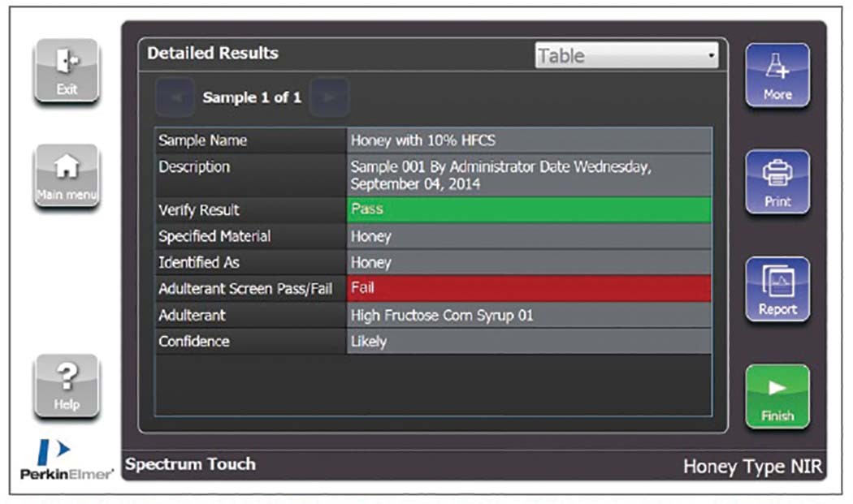
Task: Go to previous sample arrow
Action: (175, 97)
